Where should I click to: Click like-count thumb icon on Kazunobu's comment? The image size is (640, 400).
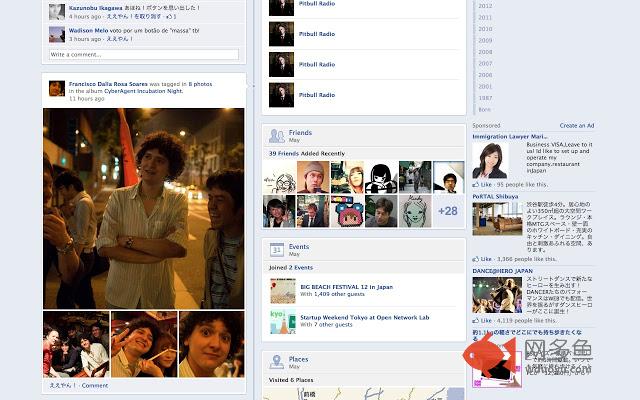(168, 17)
